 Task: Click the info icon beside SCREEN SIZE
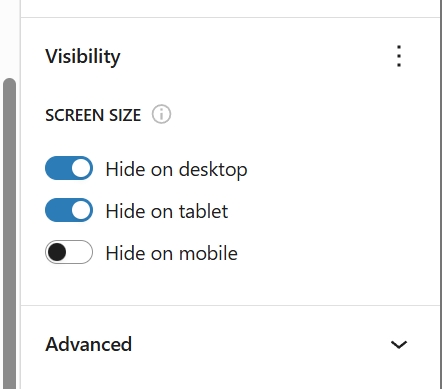coord(161,115)
